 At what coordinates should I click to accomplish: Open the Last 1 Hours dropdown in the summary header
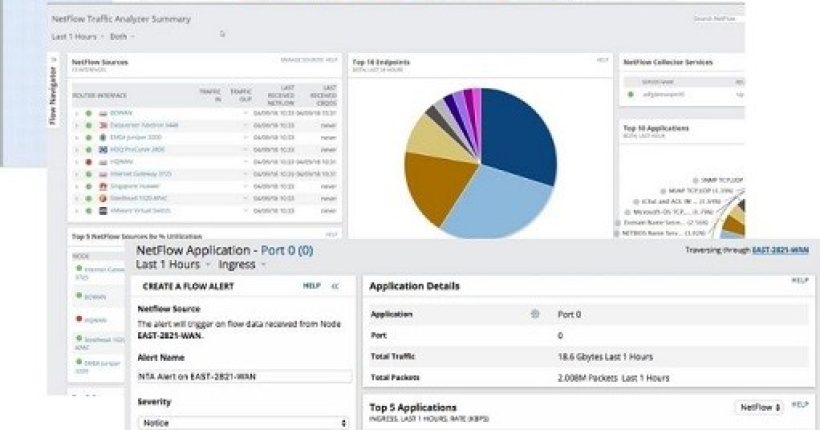point(78,37)
